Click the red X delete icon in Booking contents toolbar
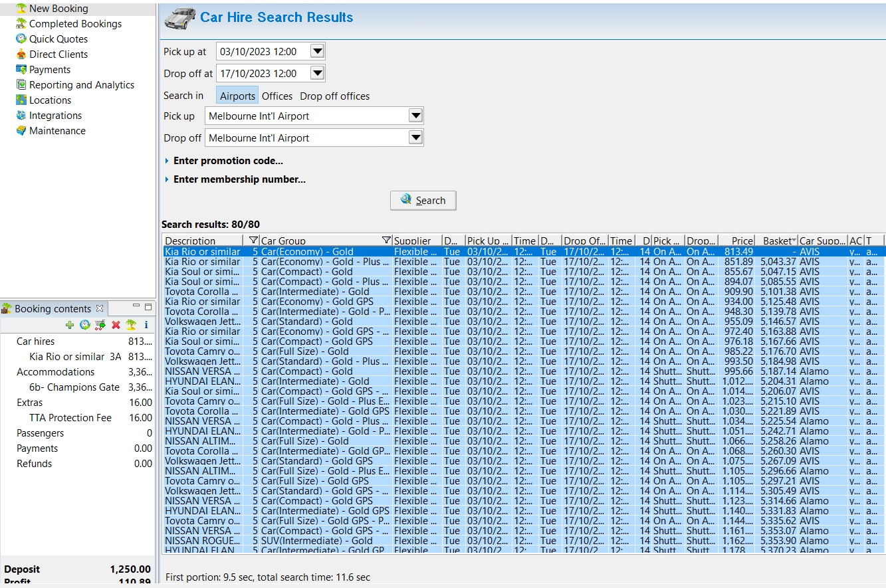 pyautogui.click(x=116, y=325)
